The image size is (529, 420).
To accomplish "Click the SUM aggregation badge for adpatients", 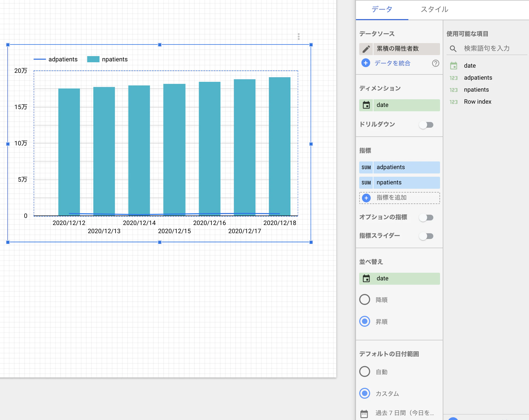I will tap(366, 167).
